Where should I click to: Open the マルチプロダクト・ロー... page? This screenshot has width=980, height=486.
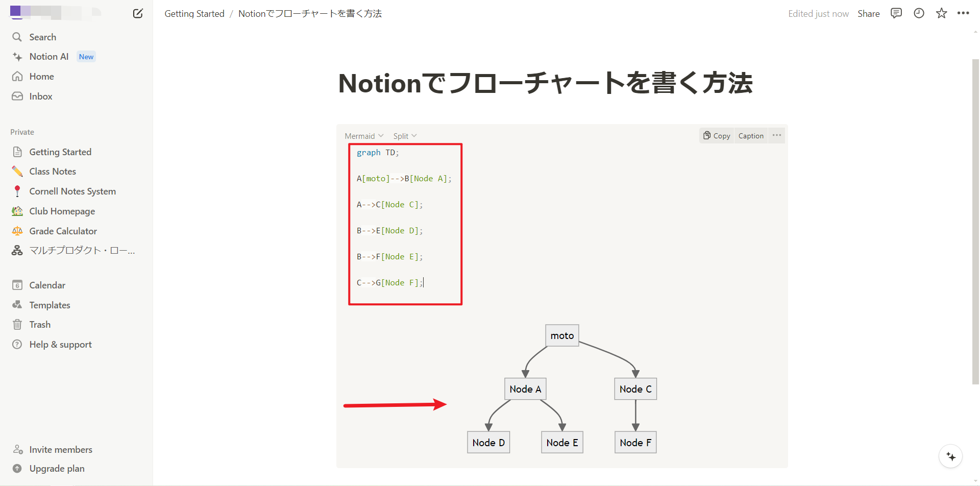coord(82,251)
